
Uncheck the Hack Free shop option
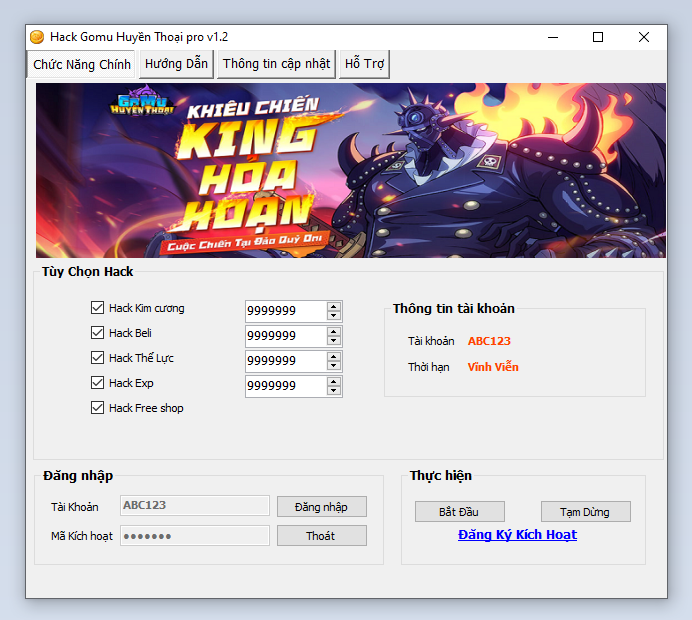[98, 408]
